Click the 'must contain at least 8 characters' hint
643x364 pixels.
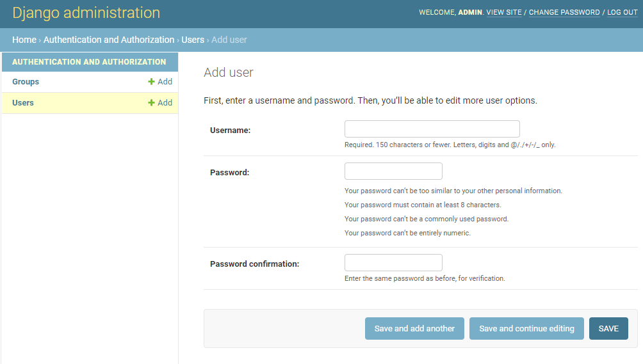(x=423, y=205)
